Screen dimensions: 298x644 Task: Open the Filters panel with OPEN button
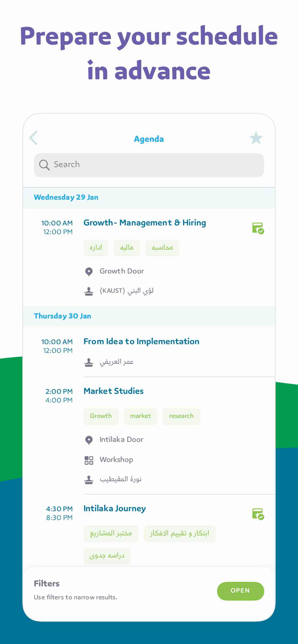241,591
